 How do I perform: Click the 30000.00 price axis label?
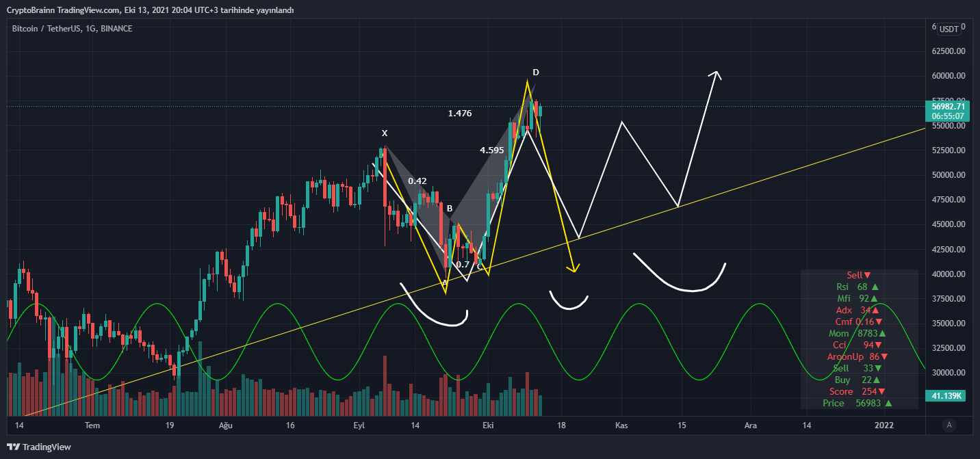pyautogui.click(x=948, y=373)
